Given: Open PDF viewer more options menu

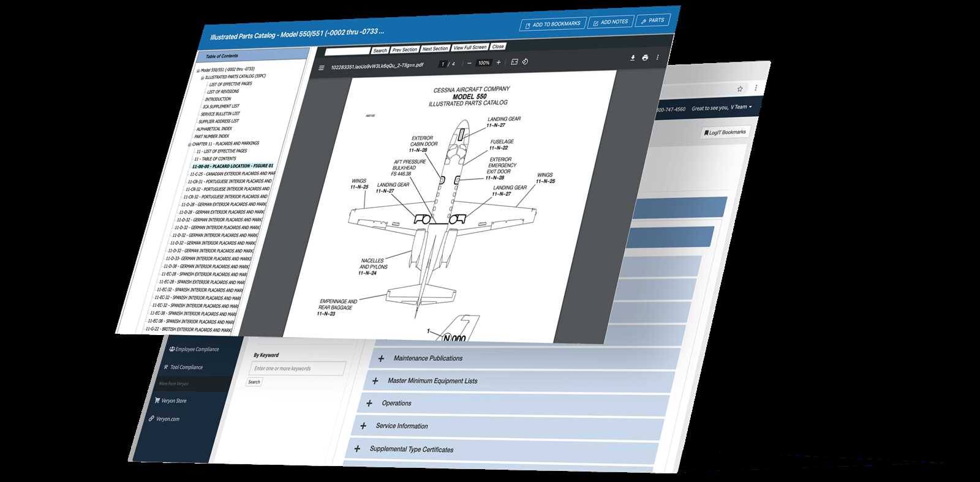Looking at the screenshot, I should pos(658,57).
